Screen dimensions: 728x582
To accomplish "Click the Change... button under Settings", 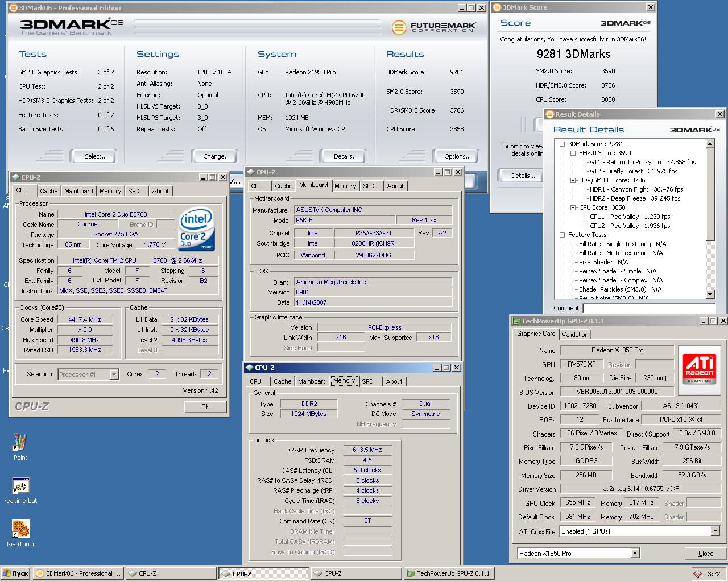I will click(216, 156).
